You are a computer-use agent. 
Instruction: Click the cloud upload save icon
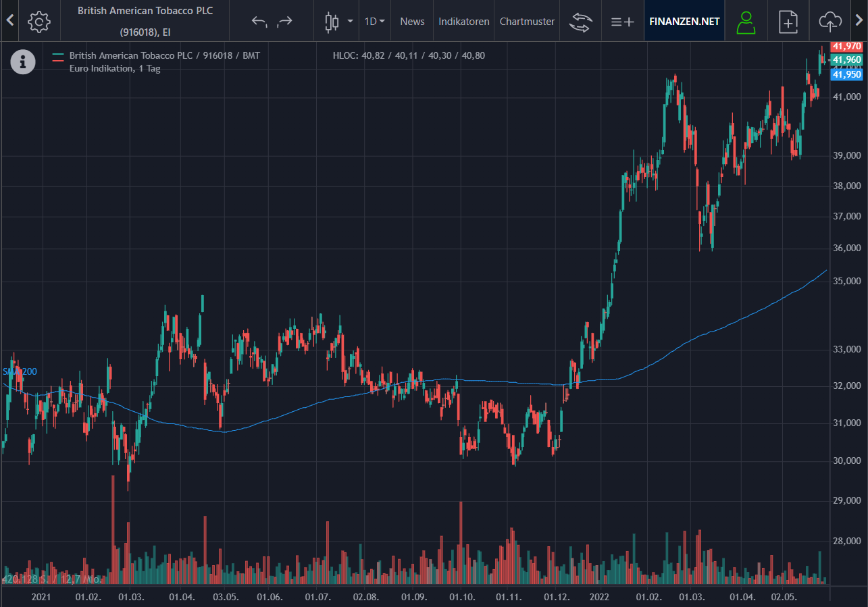pos(830,22)
